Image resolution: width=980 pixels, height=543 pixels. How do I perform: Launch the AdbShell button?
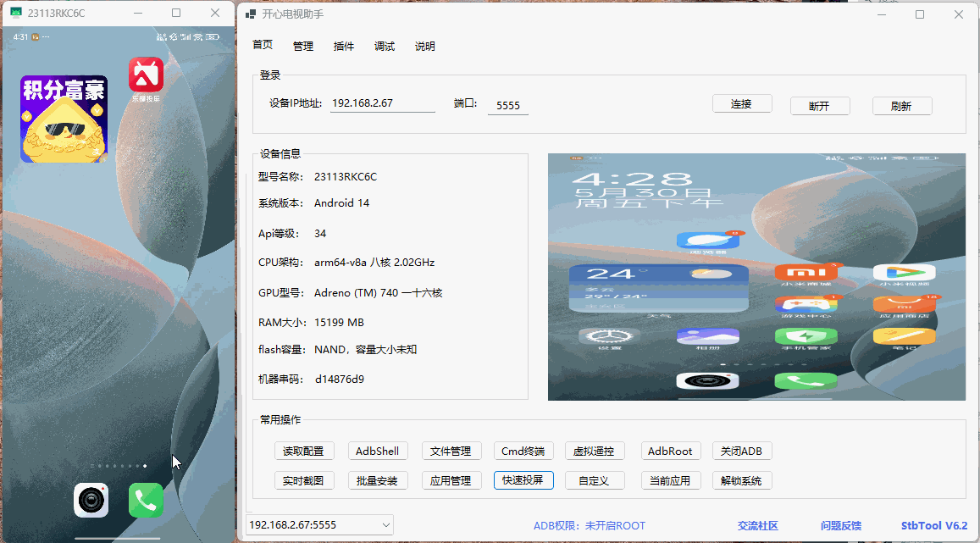(x=378, y=451)
